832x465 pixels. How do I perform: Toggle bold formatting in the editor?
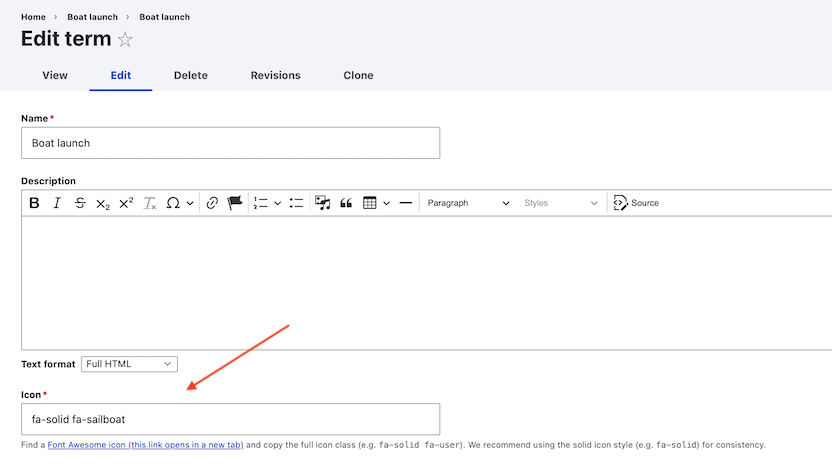click(x=34, y=203)
